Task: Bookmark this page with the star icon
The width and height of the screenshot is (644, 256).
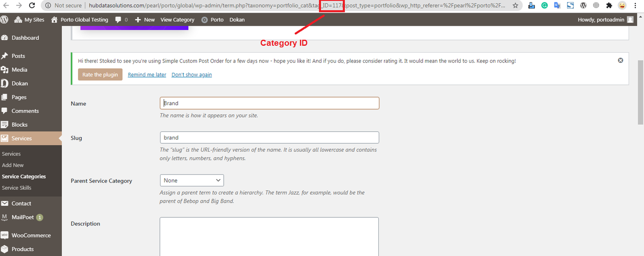Action: click(515, 6)
